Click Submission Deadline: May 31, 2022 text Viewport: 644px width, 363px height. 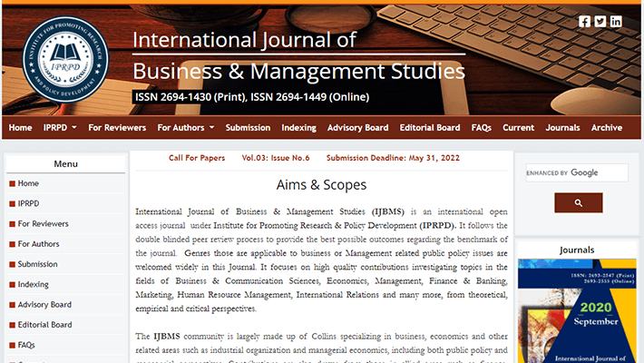tap(393, 158)
